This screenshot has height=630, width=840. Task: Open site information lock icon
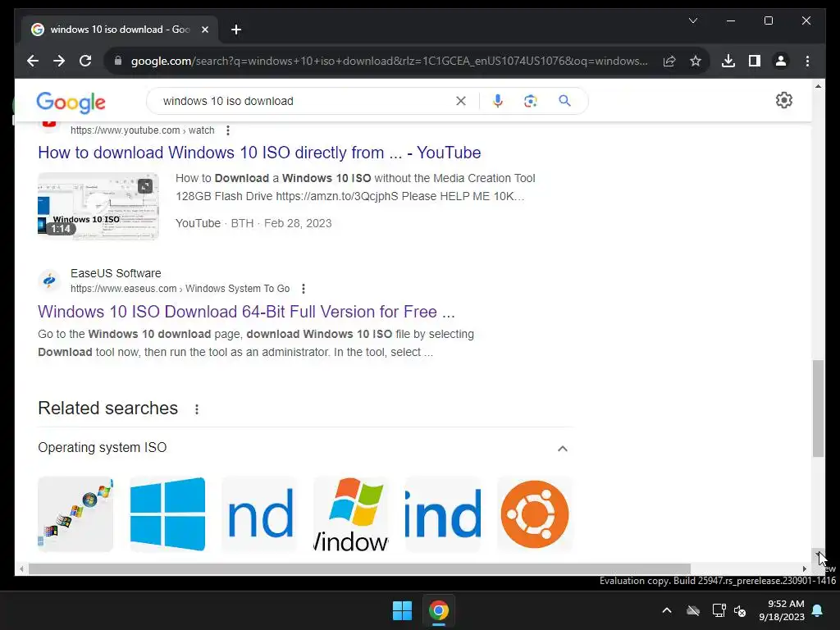click(118, 61)
